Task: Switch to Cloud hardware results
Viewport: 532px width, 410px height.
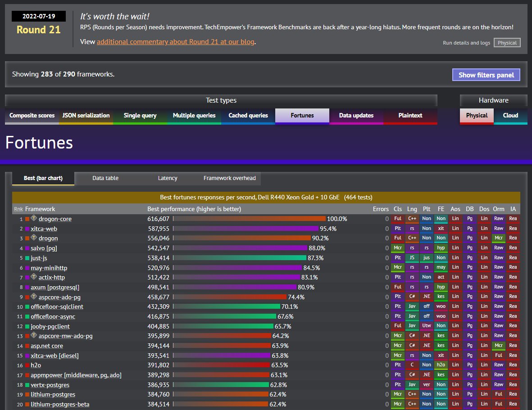Action: 510,116
